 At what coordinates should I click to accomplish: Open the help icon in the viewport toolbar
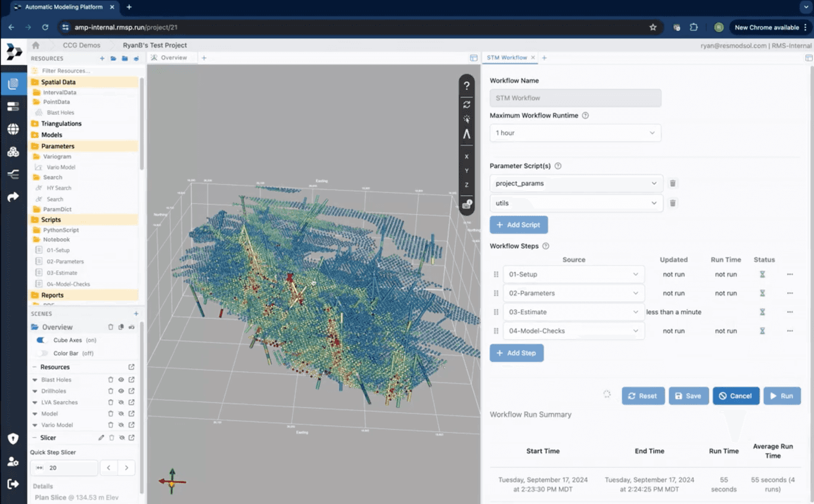pos(467,85)
